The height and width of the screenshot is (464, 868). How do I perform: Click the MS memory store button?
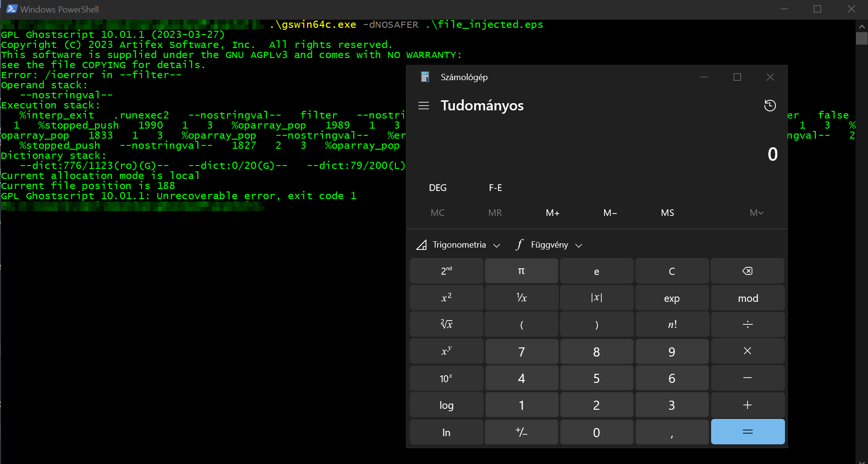coord(667,213)
